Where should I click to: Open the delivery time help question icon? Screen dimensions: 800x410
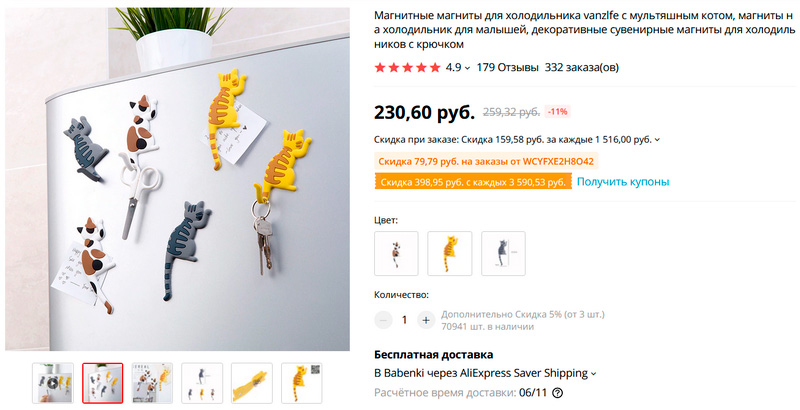[558, 393]
